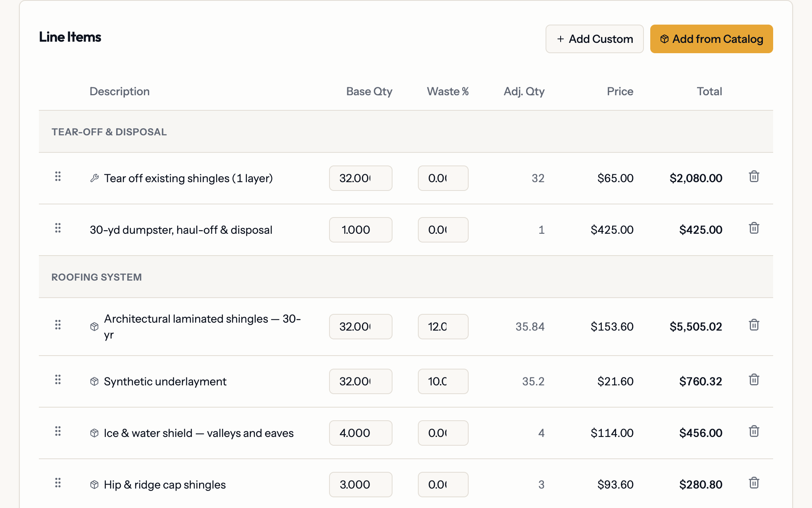The image size is (812, 508).
Task: Click Add Custom button
Action: [594, 39]
